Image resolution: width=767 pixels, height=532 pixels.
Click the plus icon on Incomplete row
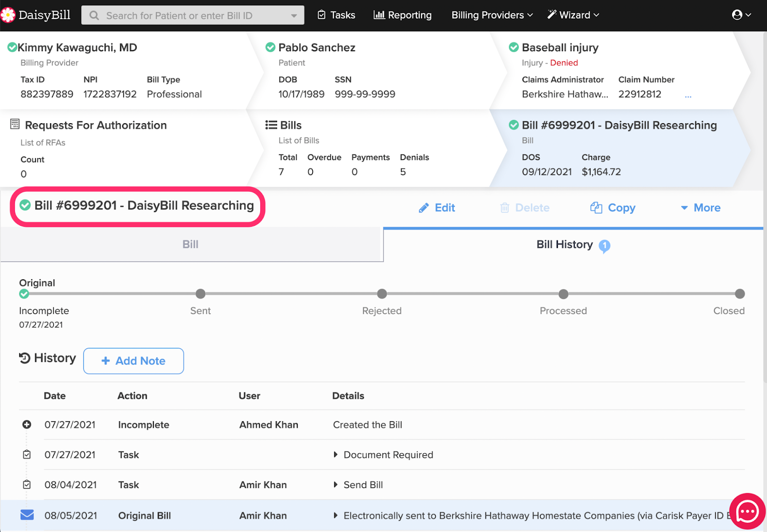(27, 425)
